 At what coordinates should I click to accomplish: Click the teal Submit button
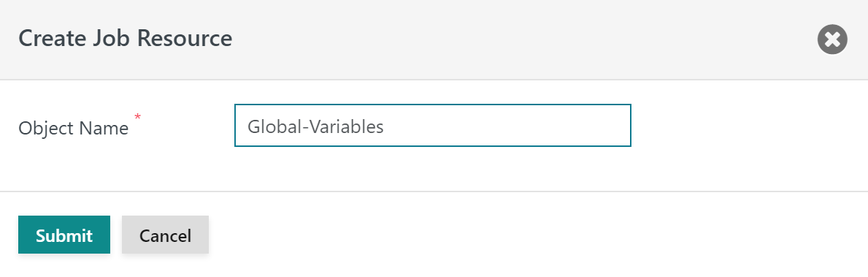[x=64, y=235]
